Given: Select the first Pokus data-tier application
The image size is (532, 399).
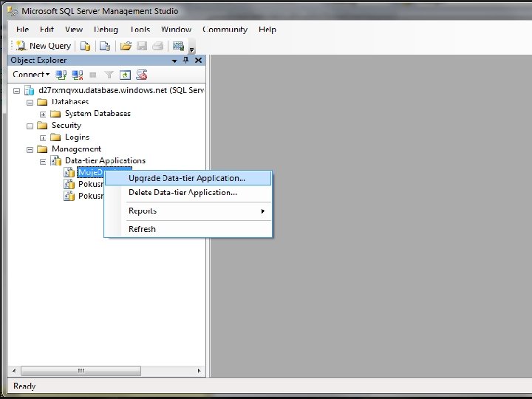Looking at the screenshot, I should click(91, 184).
